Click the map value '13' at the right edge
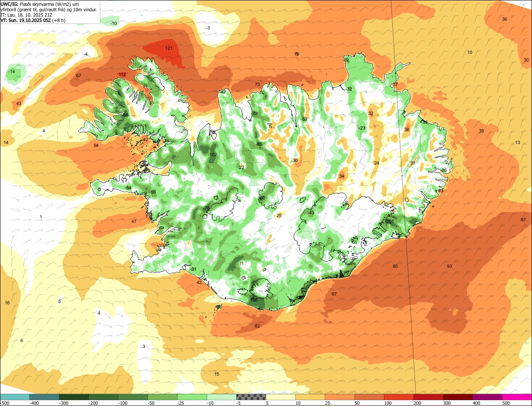532x406 pixels. pyautogui.click(x=517, y=142)
